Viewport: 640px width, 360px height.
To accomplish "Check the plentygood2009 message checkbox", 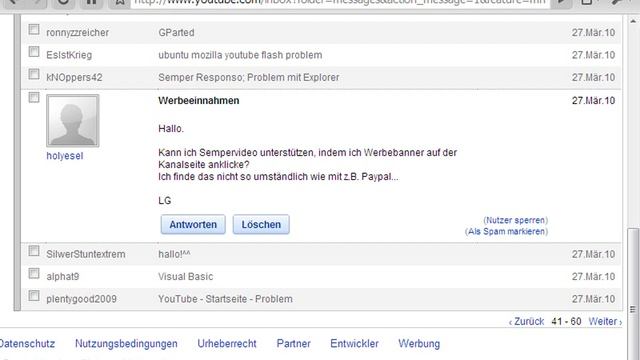I will 34,296.
